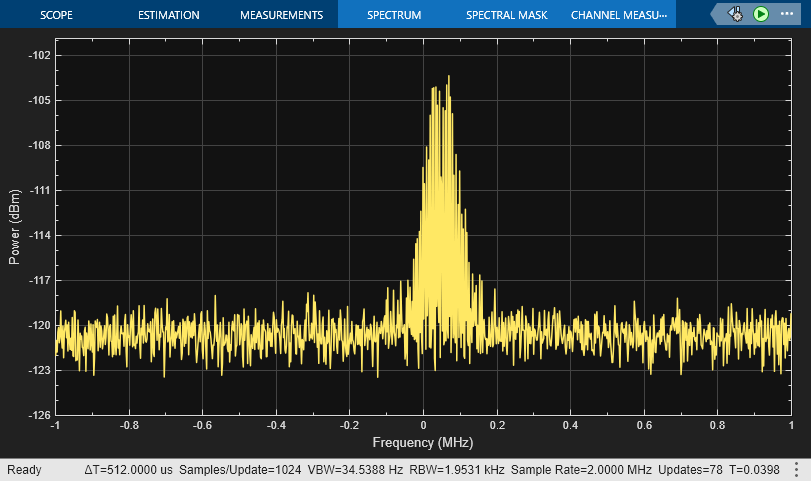Select the ΔT=512.0000 us status entry
The width and height of the screenshot is (811, 481).
click(x=128, y=470)
